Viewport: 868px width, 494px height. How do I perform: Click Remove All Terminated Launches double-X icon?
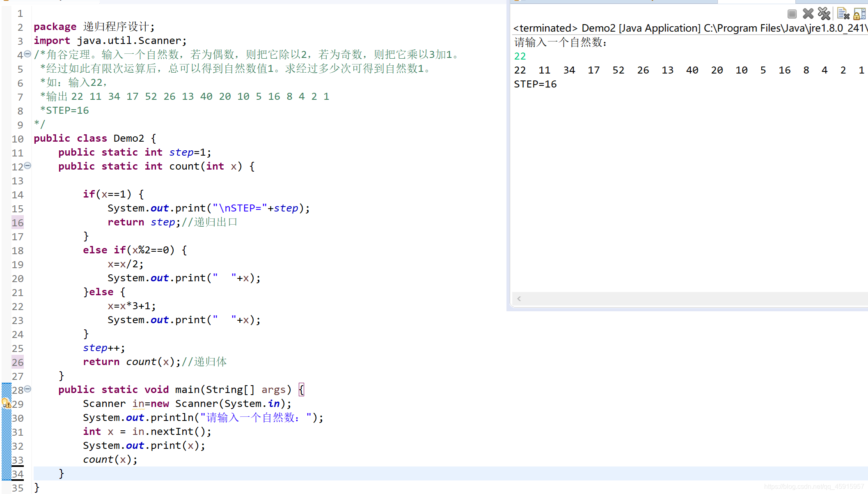click(x=824, y=14)
